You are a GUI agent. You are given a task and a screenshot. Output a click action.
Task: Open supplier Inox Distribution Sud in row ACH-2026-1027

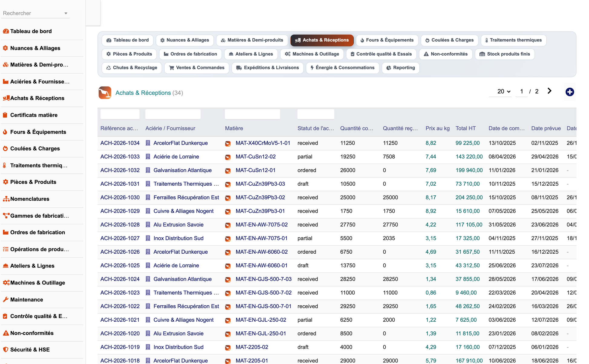click(178, 238)
